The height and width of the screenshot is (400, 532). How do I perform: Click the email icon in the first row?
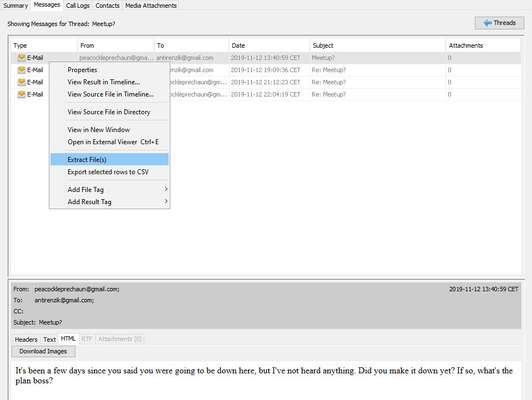22,58
